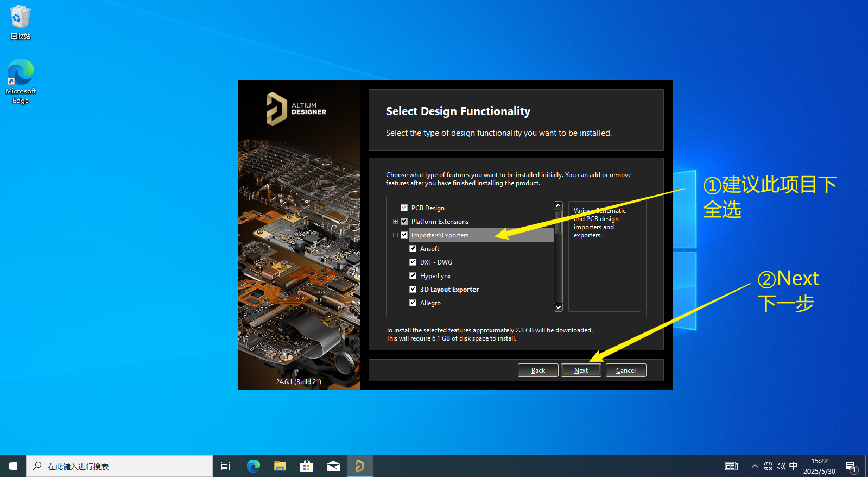This screenshot has width=868, height=477.
Task: Click the Back button
Action: [538, 370]
